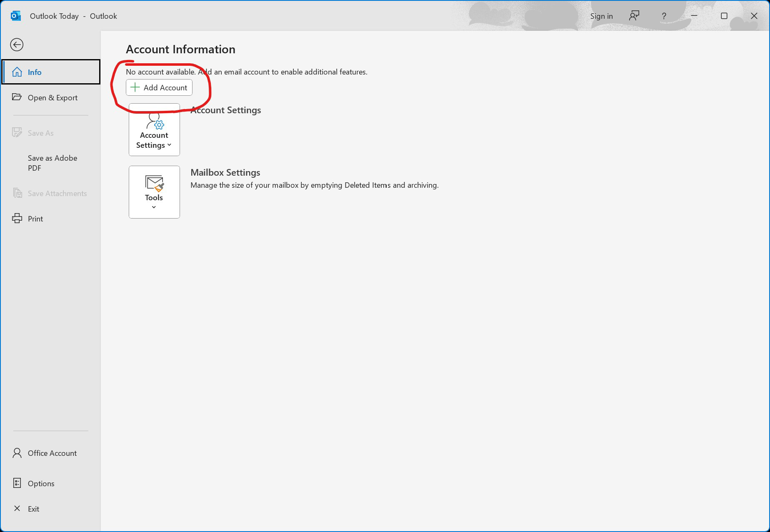
Task: Open the Tools dropdown for mailbox cleanup
Action: click(154, 192)
